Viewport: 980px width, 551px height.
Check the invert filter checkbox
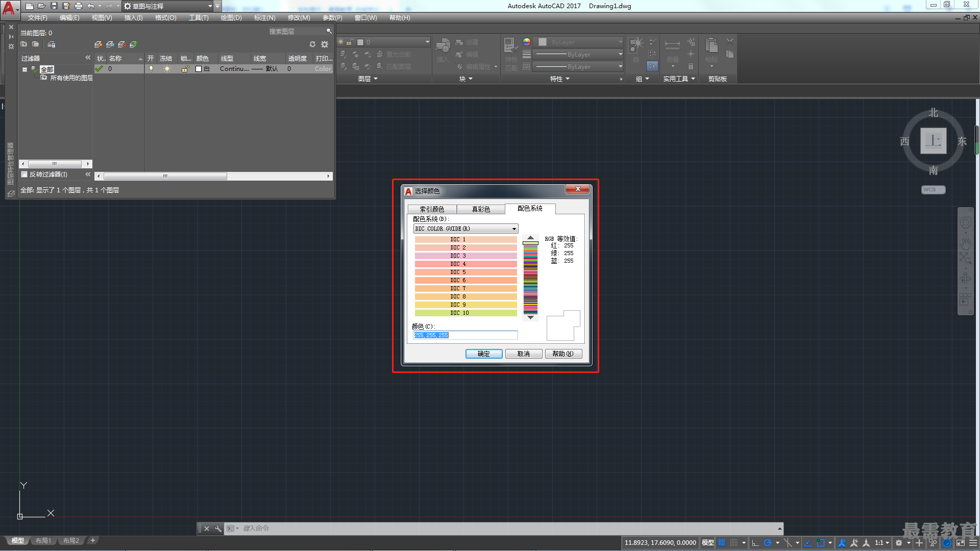(24, 174)
